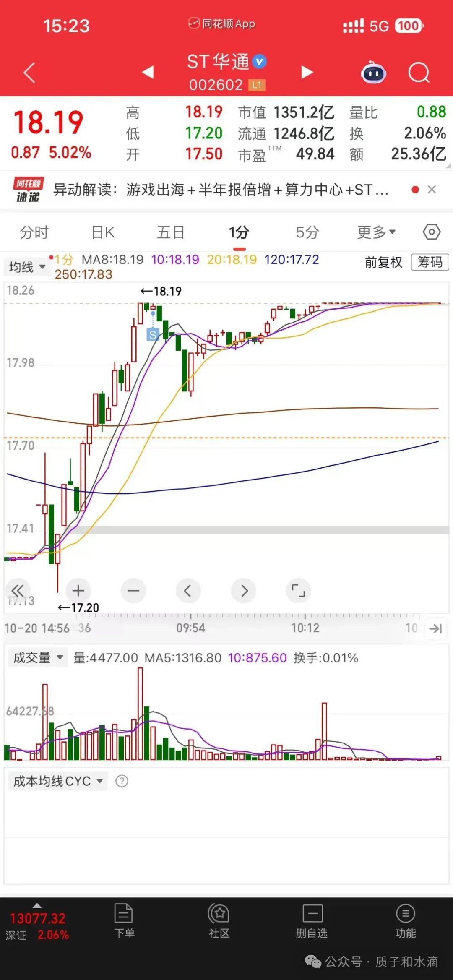Viewport: 453px width, 980px height.
Task: Switch to 五日 chart tab
Action: tap(171, 232)
